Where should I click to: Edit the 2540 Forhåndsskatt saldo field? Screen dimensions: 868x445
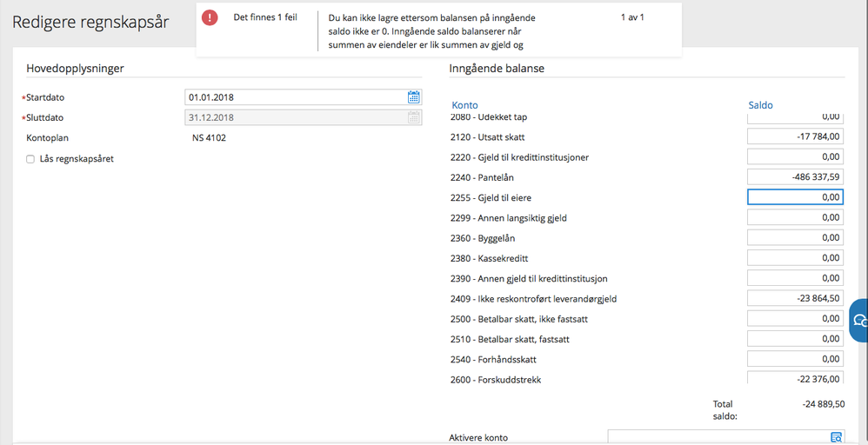tap(796, 359)
